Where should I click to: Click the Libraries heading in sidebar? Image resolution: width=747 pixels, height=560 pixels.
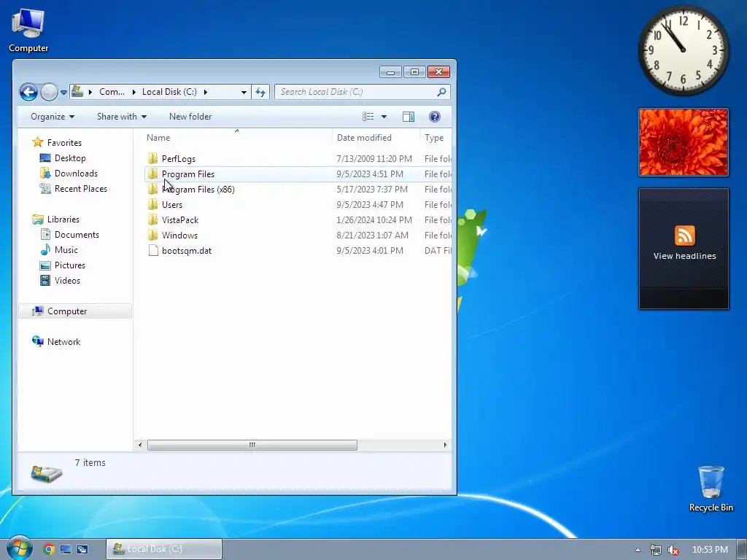(x=55, y=219)
